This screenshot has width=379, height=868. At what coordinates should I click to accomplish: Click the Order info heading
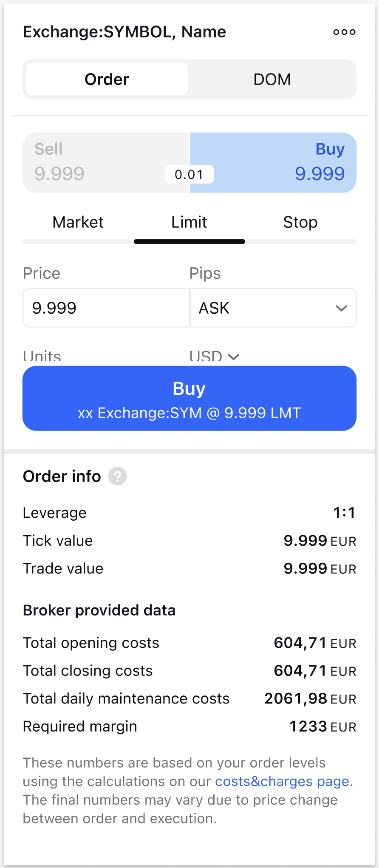(x=62, y=477)
